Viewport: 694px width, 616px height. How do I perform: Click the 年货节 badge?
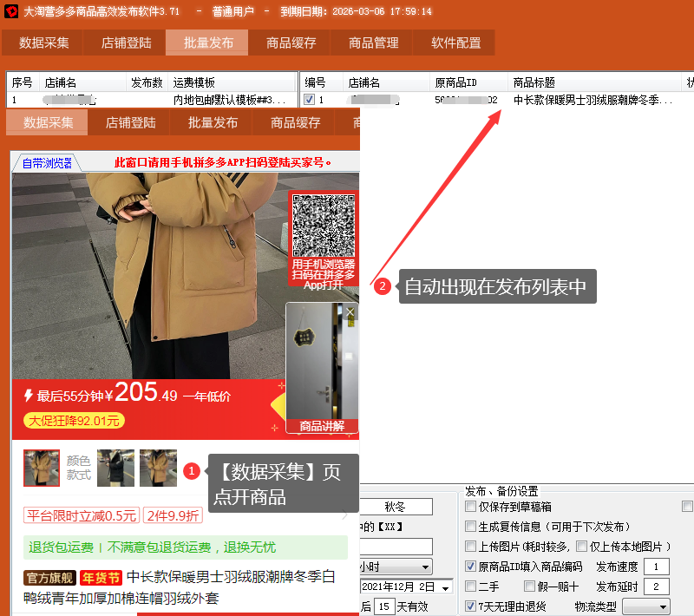101,578
